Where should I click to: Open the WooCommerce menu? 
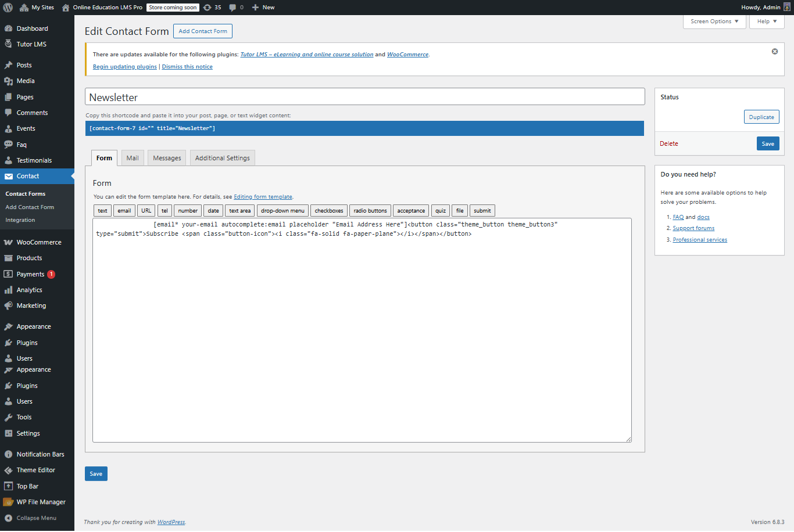tap(40, 242)
